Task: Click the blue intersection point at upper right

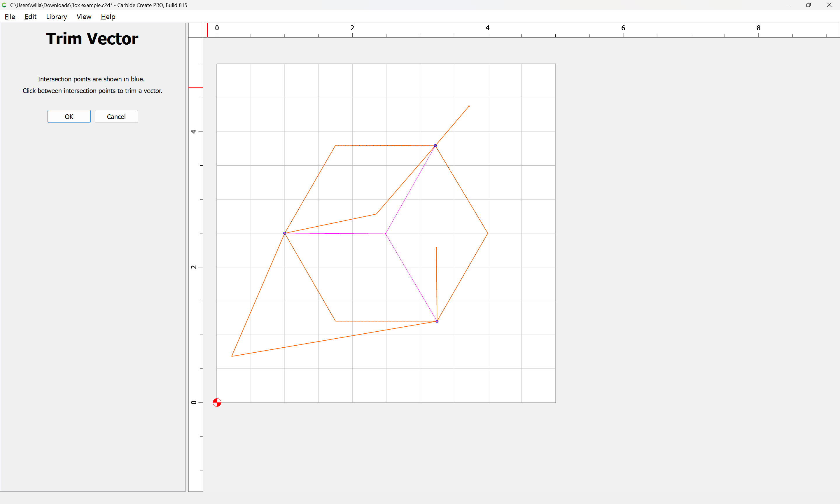Action: pyautogui.click(x=435, y=146)
